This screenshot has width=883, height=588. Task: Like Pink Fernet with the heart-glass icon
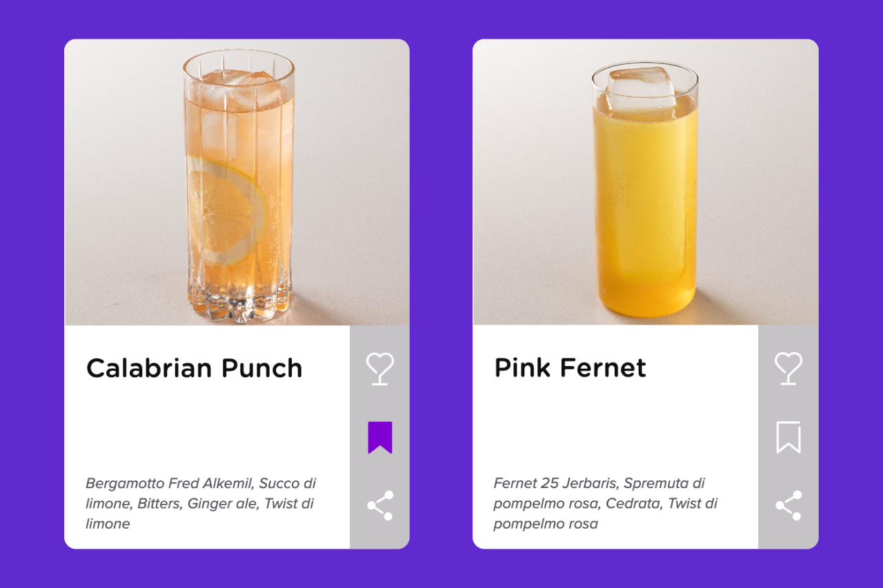pyautogui.click(x=788, y=369)
